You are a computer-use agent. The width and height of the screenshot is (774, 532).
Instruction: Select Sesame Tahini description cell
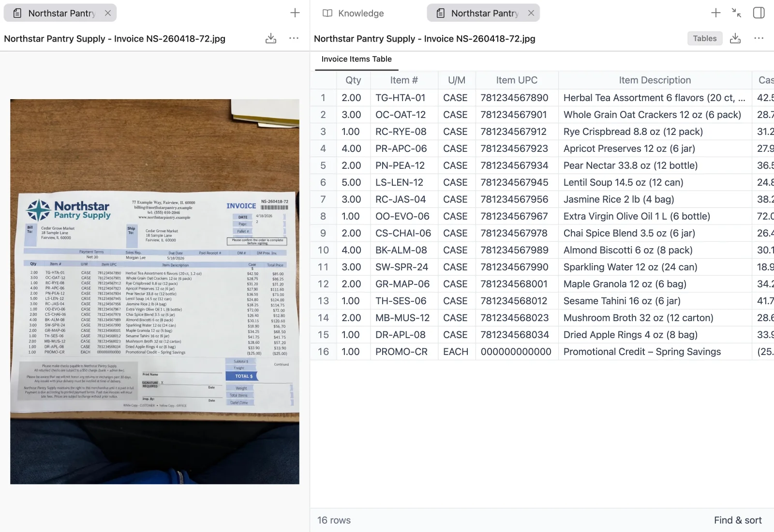655,301
